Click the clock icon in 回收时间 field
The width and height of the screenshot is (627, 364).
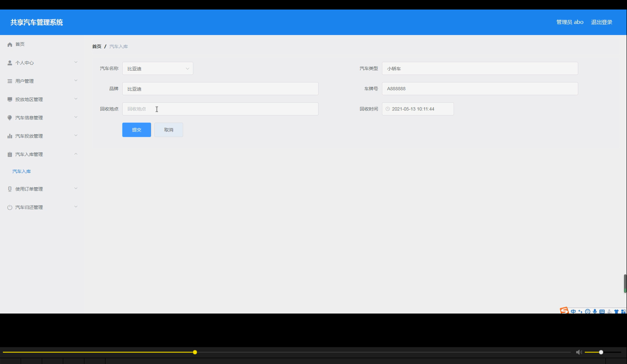388,109
